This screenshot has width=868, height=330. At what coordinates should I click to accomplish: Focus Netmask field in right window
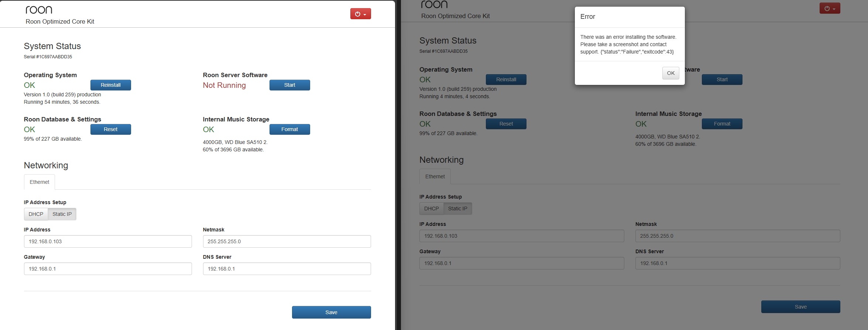click(x=738, y=236)
